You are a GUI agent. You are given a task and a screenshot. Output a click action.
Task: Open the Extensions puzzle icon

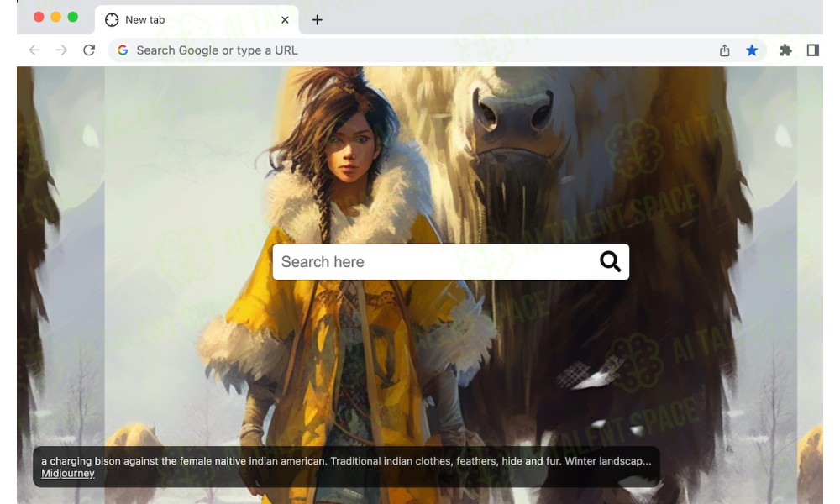785,50
